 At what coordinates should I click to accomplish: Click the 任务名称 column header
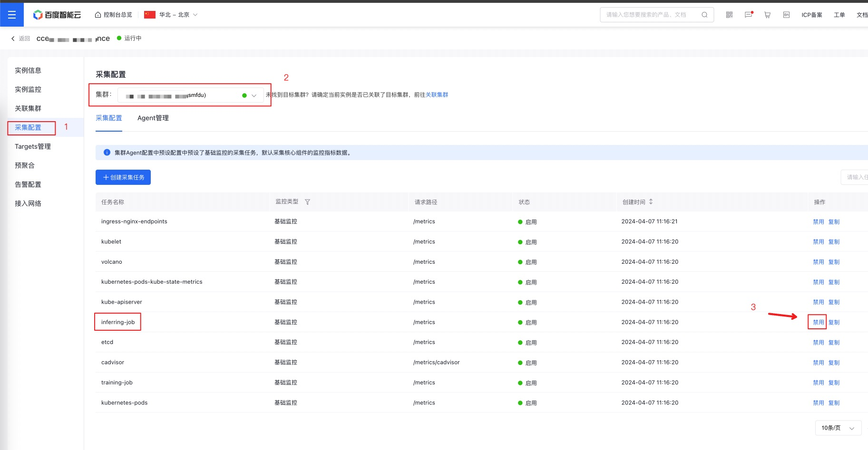tap(113, 202)
